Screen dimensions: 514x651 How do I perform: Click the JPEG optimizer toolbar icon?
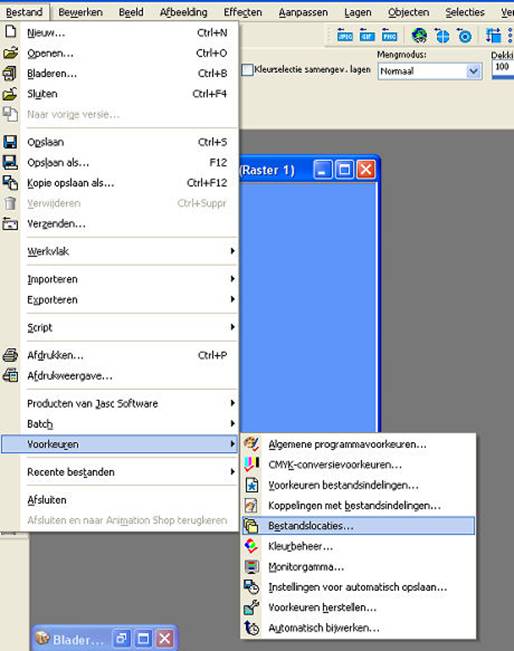click(x=345, y=35)
